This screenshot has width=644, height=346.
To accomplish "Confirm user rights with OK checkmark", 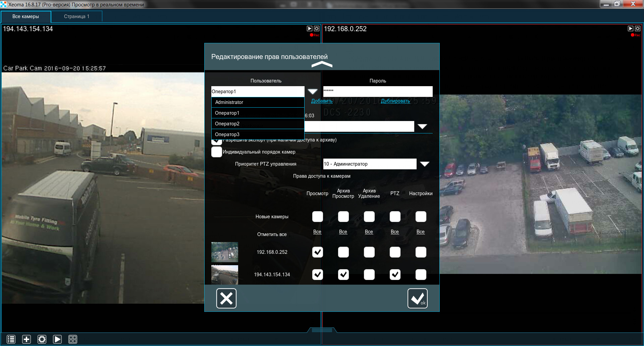I will (417, 298).
